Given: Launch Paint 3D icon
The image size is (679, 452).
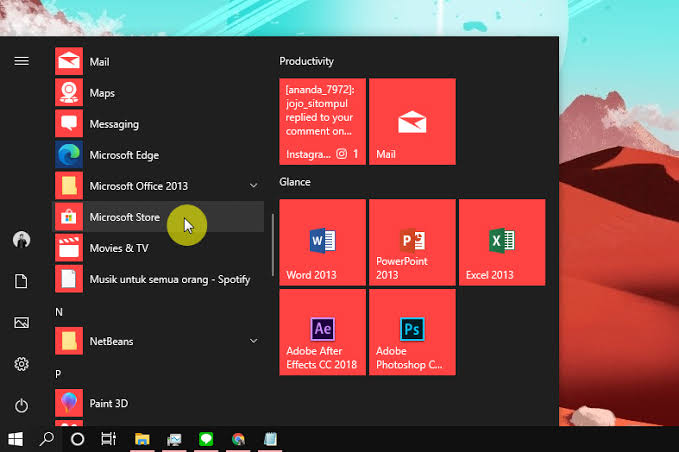Looking at the screenshot, I should (69, 403).
